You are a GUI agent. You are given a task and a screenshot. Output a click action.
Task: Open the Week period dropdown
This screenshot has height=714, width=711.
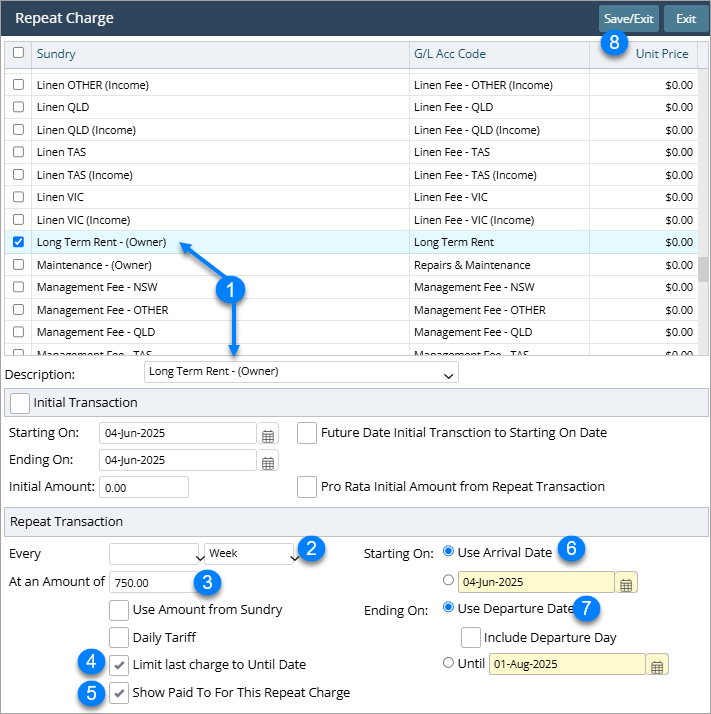pyautogui.click(x=251, y=554)
